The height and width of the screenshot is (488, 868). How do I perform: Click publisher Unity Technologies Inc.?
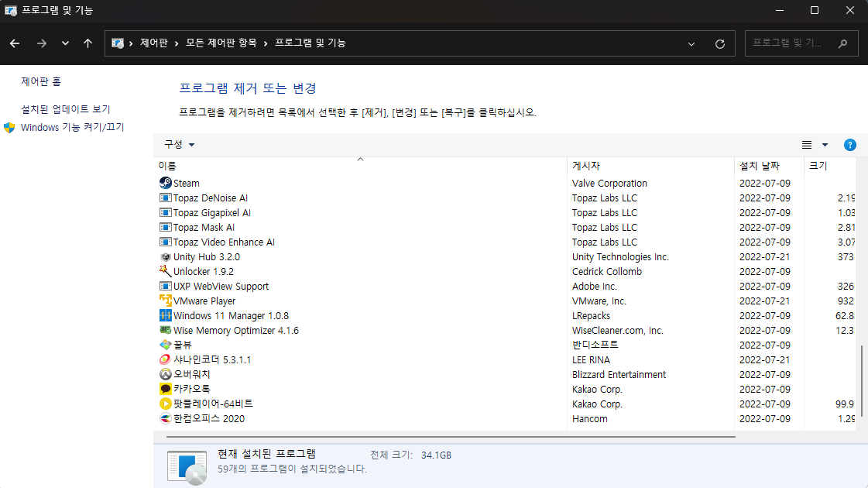pyautogui.click(x=620, y=257)
